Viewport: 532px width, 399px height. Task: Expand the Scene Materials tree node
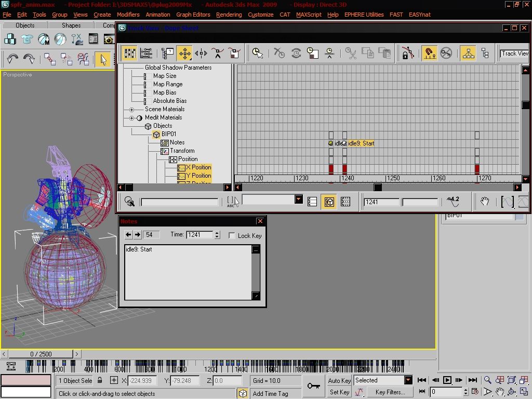(131, 110)
